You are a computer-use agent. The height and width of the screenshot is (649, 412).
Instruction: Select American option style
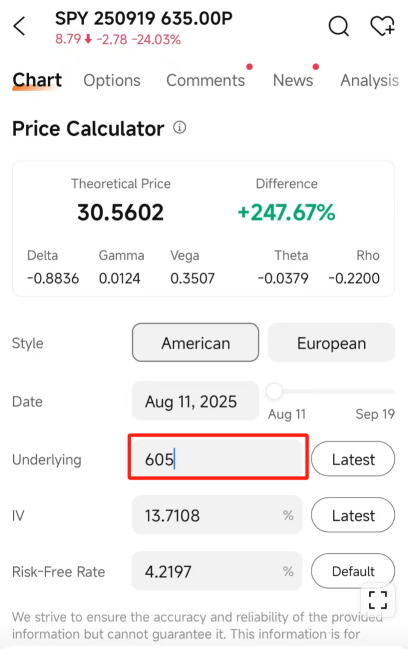(195, 343)
